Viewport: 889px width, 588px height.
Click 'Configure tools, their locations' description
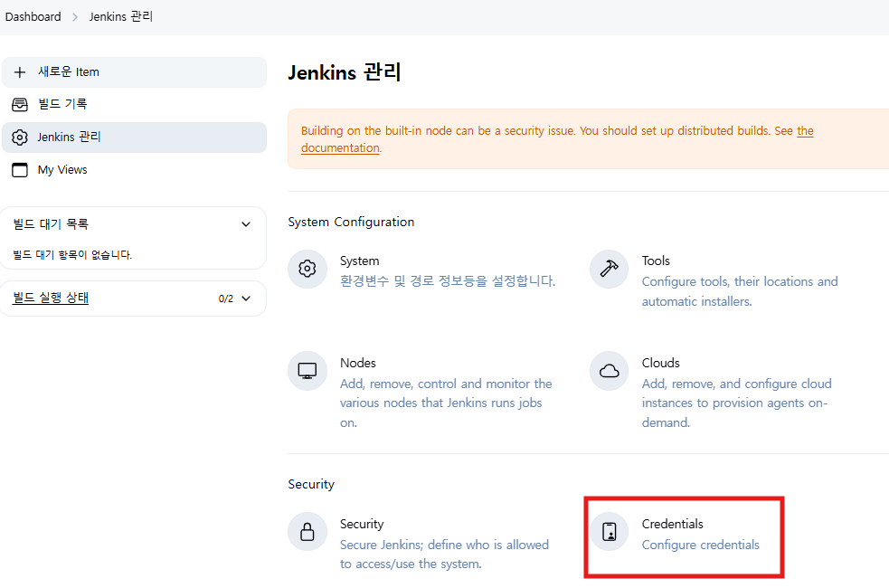coord(739,291)
